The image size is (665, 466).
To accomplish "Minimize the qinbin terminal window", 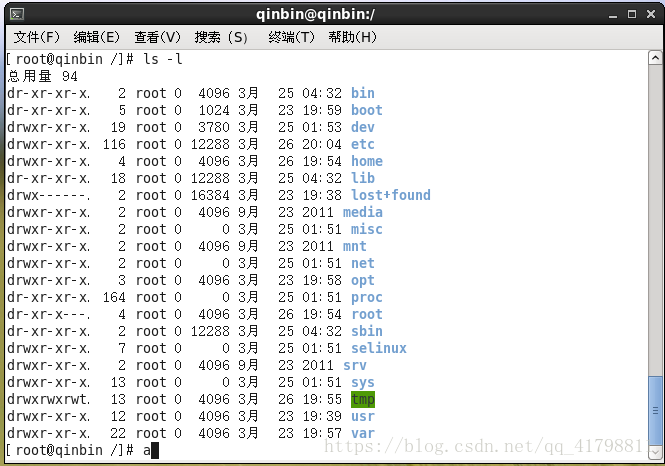I will pyautogui.click(x=612, y=15).
